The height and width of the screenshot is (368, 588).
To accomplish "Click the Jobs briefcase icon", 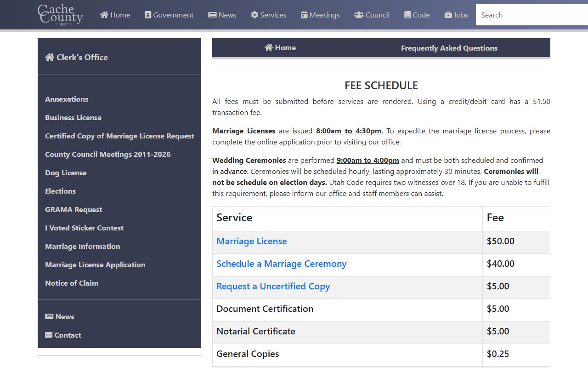I will 448,15.
